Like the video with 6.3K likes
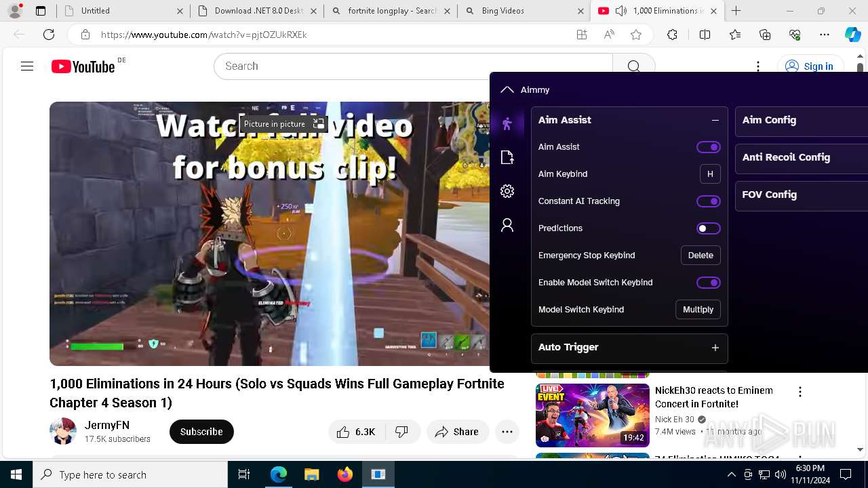Screen dimensions: 868x488 point(357,432)
